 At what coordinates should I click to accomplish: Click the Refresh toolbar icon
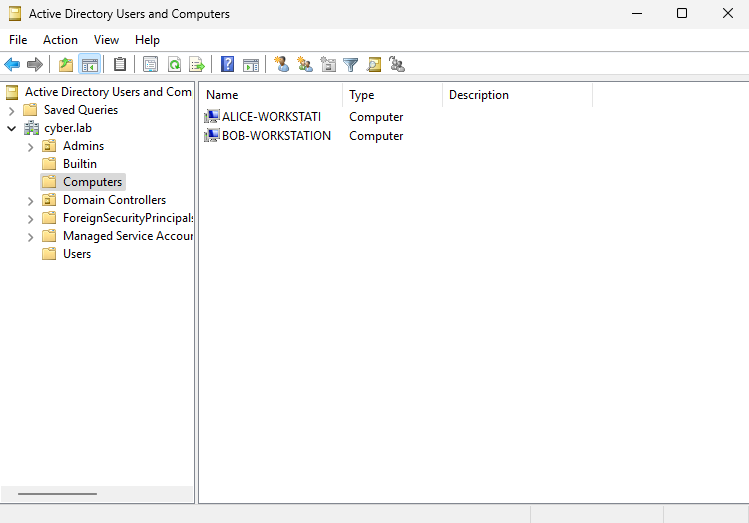coord(174,65)
